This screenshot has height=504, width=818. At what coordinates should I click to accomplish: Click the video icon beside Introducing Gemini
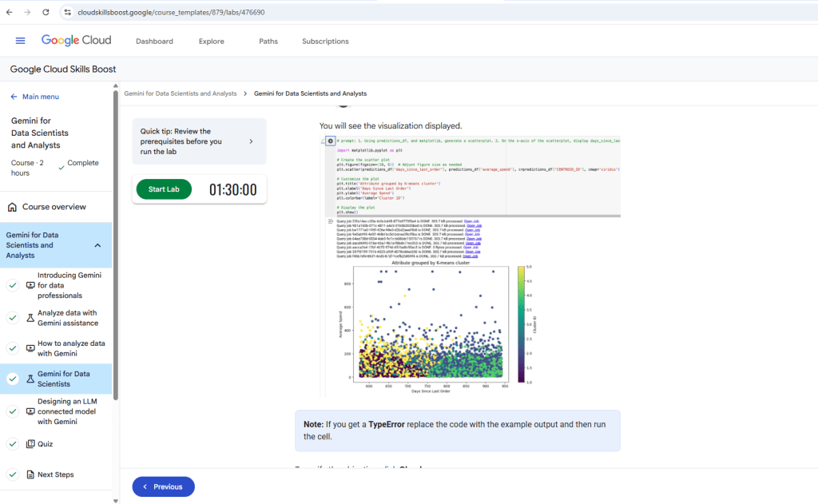coord(30,285)
